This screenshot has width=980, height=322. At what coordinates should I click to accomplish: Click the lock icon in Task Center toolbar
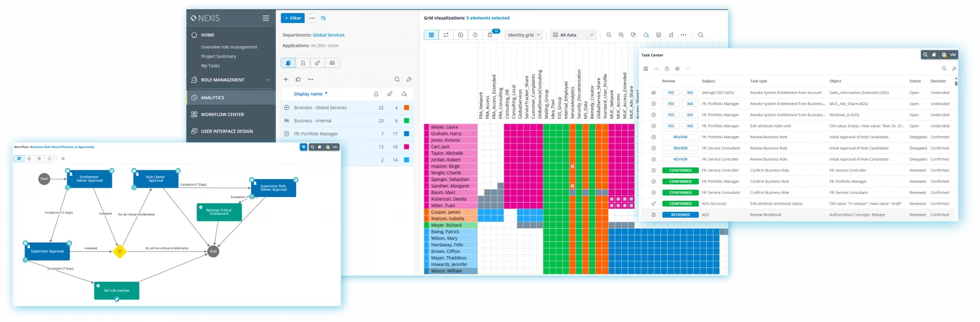[x=667, y=68]
